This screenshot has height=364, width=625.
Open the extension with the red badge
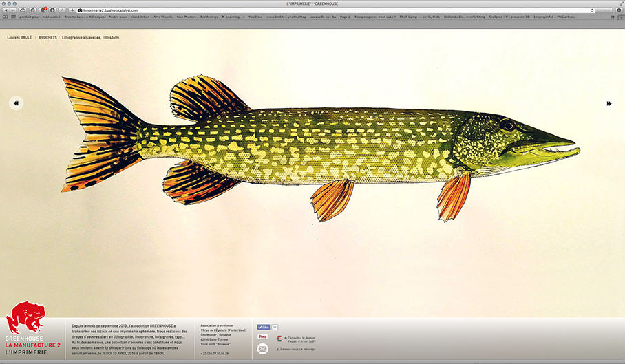(x=43, y=10)
